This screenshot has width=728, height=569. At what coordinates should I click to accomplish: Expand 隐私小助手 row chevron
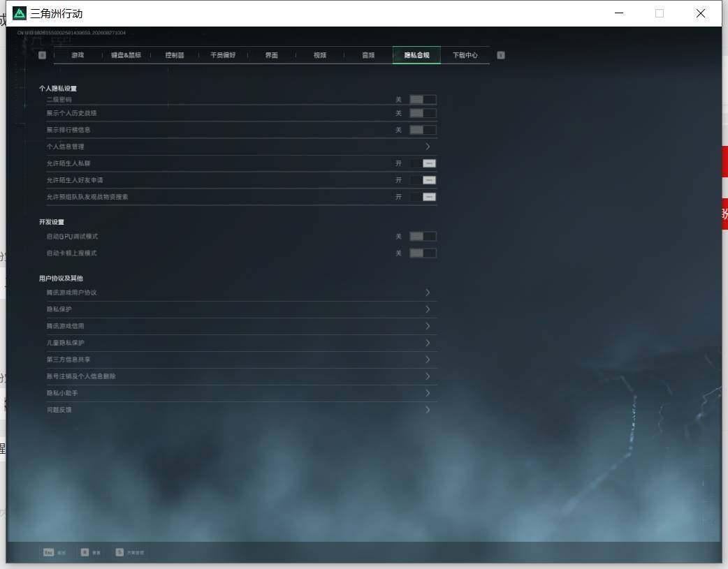[x=428, y=392]
